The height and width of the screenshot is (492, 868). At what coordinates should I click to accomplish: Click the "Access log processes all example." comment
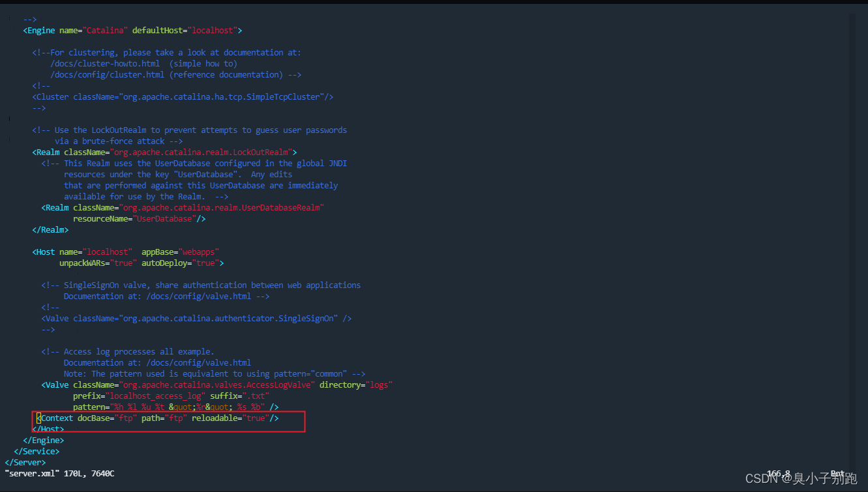[128, 352]
